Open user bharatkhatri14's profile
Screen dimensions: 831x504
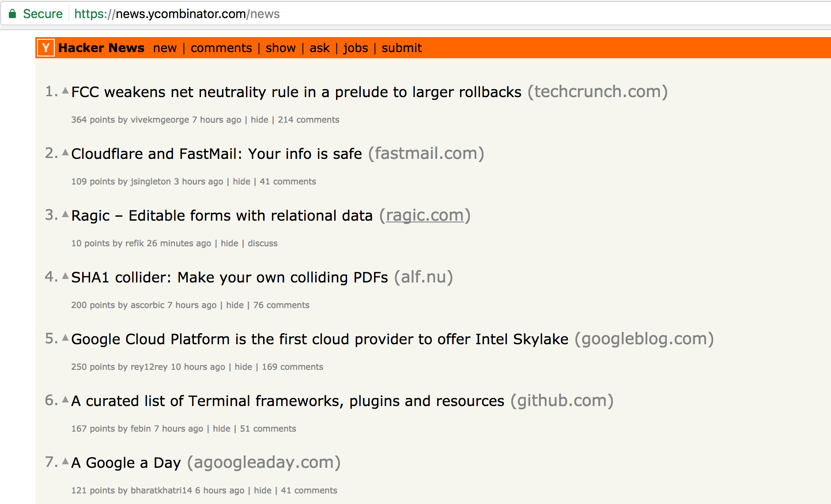click(x=162, y=490)
